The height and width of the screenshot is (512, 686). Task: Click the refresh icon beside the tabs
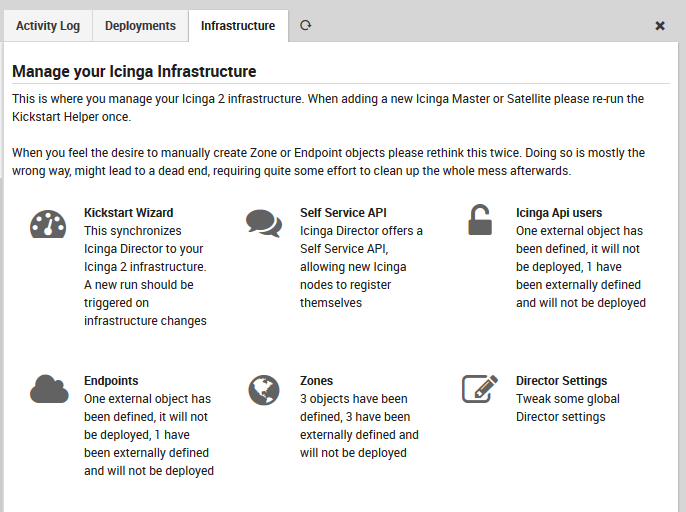point(305,26)
